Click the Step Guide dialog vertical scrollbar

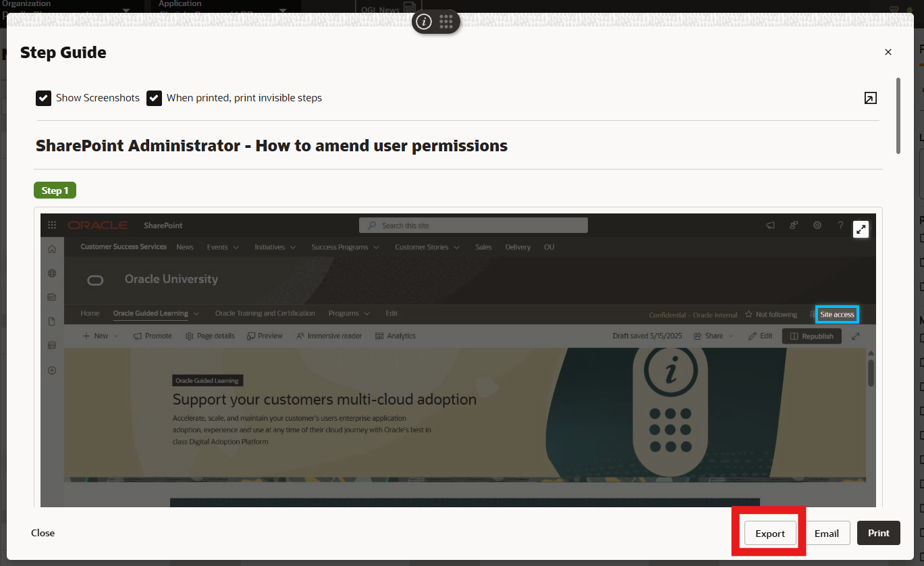click(898, 115)
